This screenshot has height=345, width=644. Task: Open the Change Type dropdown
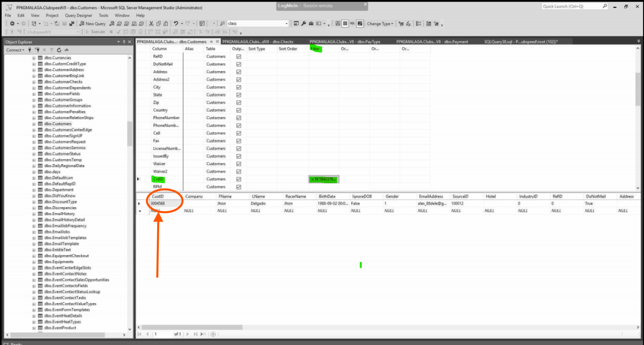tap(380, 24)
